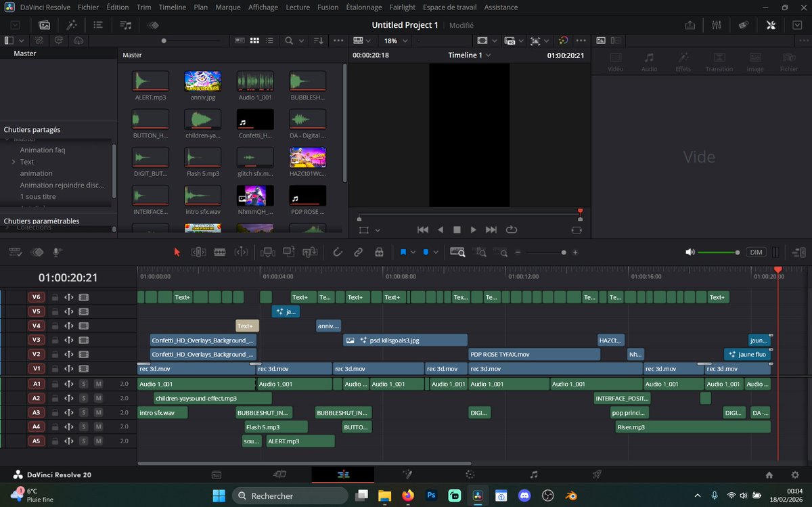Switch to the Fairlight page icon
Viewport: 812px width, 507px height.
(x=533, y=475)
